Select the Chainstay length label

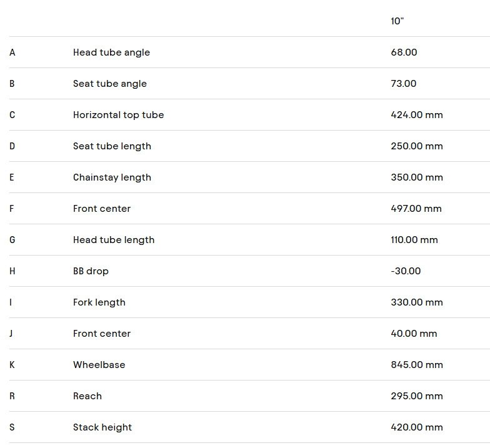click(x=112, y=177)
